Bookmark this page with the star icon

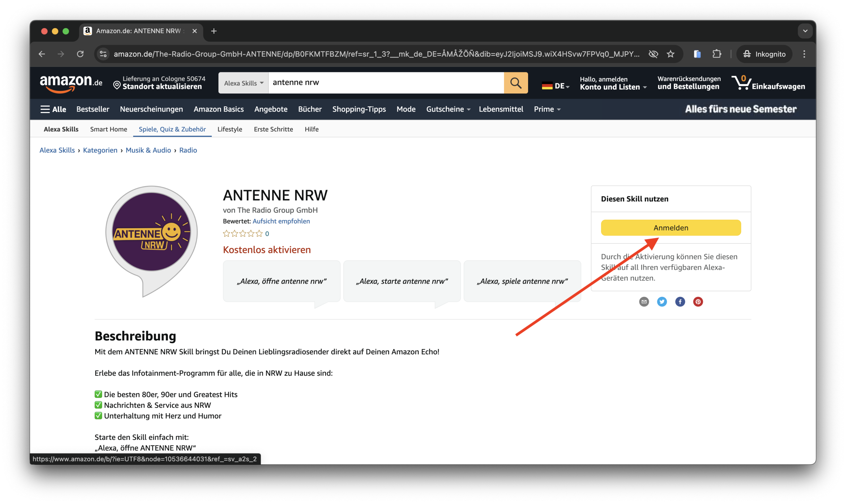[x=670, y=54]
